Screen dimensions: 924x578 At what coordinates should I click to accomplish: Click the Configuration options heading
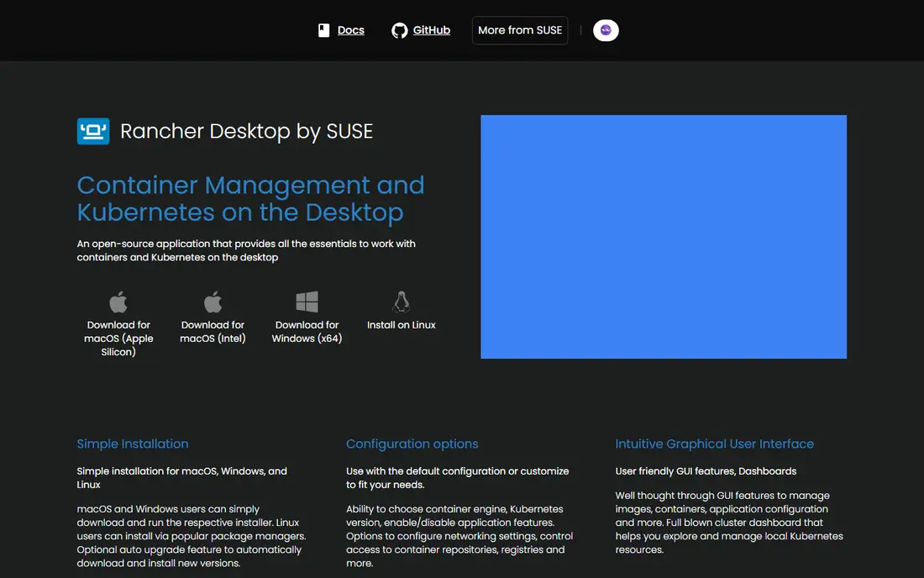[412, 444]
